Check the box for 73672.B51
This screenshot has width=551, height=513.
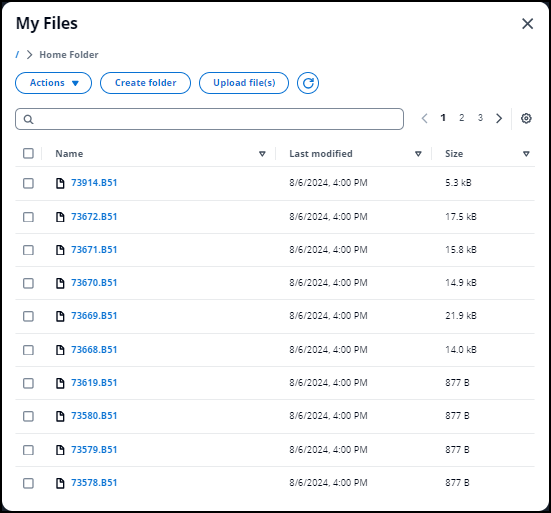pos(28,217)
